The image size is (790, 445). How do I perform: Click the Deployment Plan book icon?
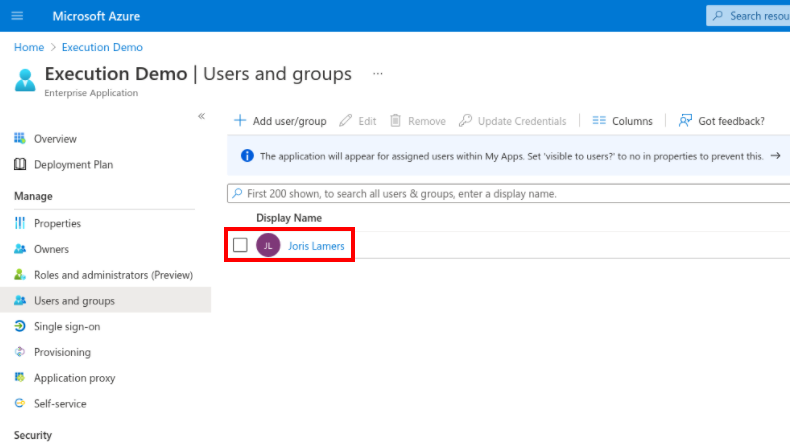click(x=20, y=164)
